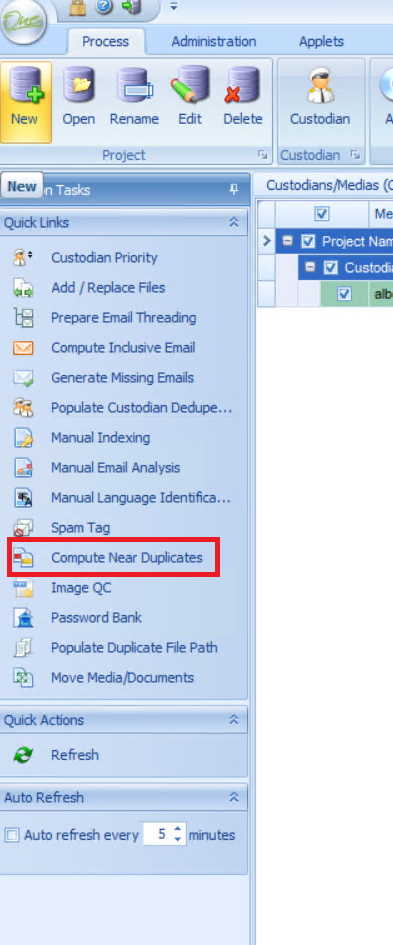Click the exit door icon in quick access toolbar

(131, 7)
